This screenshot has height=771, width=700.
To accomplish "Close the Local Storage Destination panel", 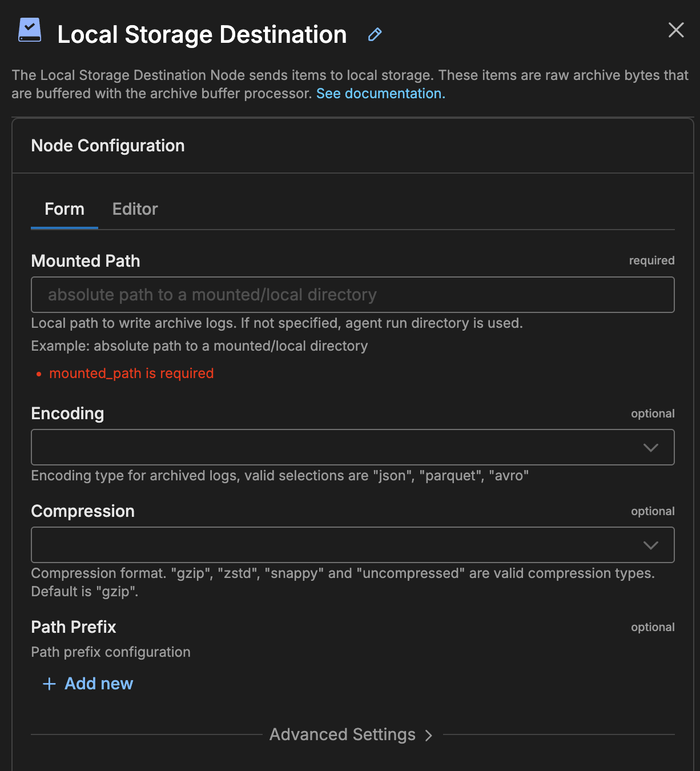I will (x=676, y=30).
